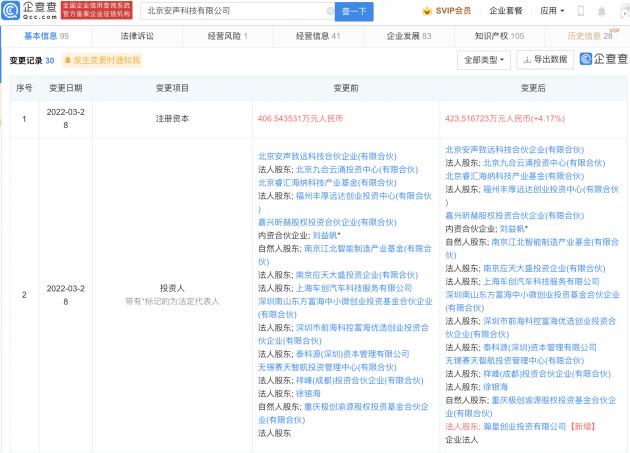This screenshot has height=453, width=630.
Task: Click the Qcc logo icon
Action: pos(10,10)
